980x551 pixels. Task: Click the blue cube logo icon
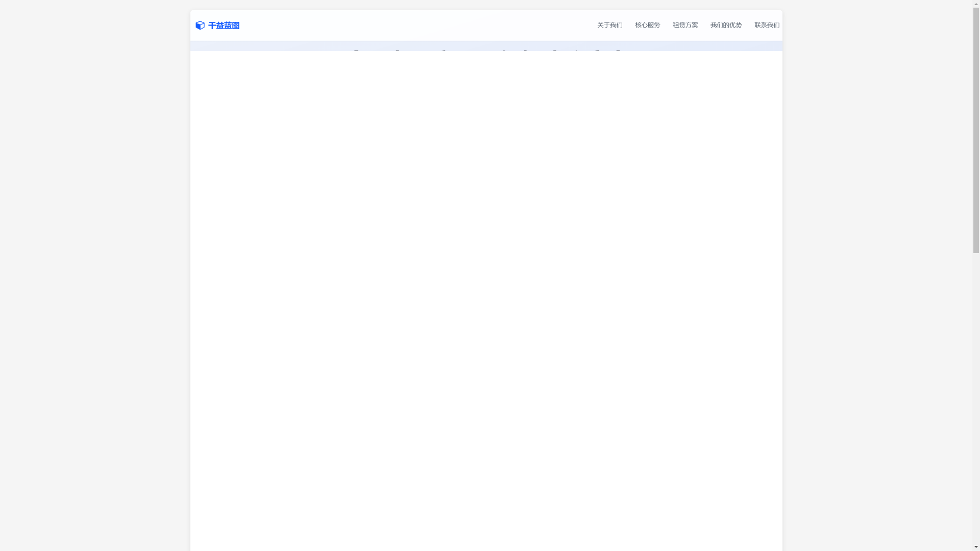200,26
